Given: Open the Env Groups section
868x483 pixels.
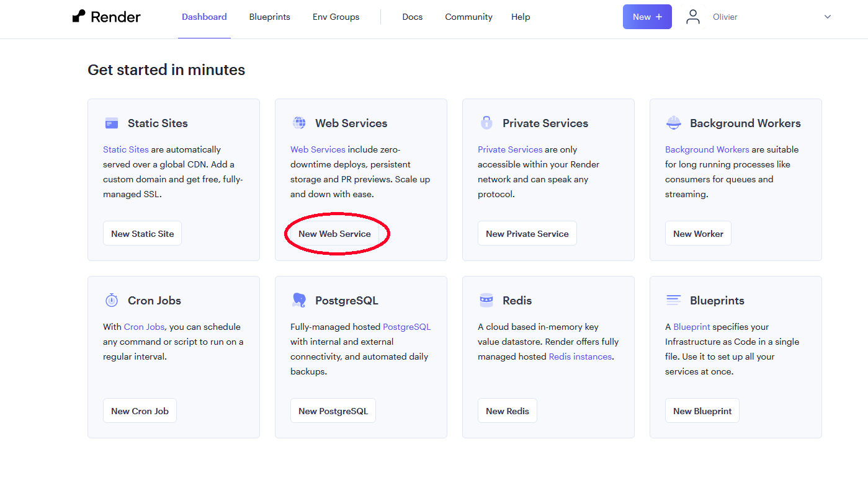Looking at the screenshot, I should coord(336,17).
